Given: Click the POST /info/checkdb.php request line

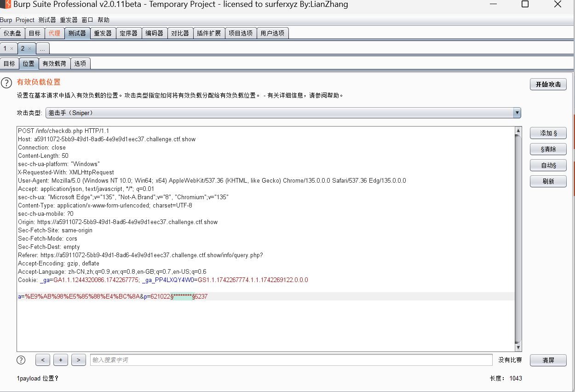Looking at the screenshot, I should pos(63,131).
